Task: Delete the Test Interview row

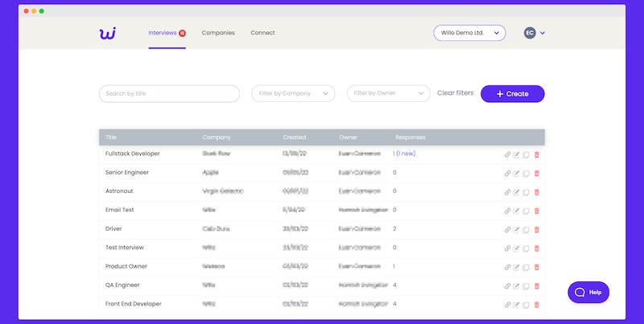Action: [x=536, y=248]
